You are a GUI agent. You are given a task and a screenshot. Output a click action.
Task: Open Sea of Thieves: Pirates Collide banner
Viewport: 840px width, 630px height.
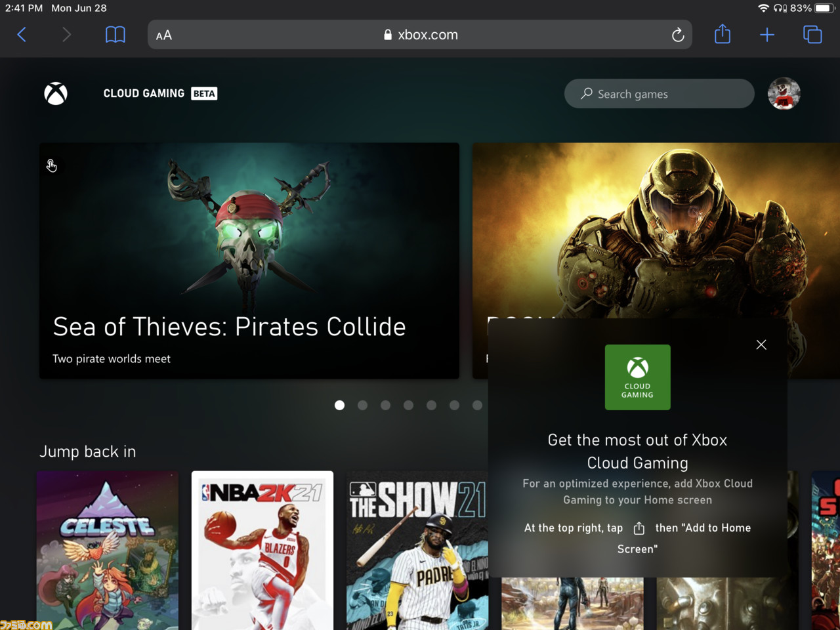point(249,261)
